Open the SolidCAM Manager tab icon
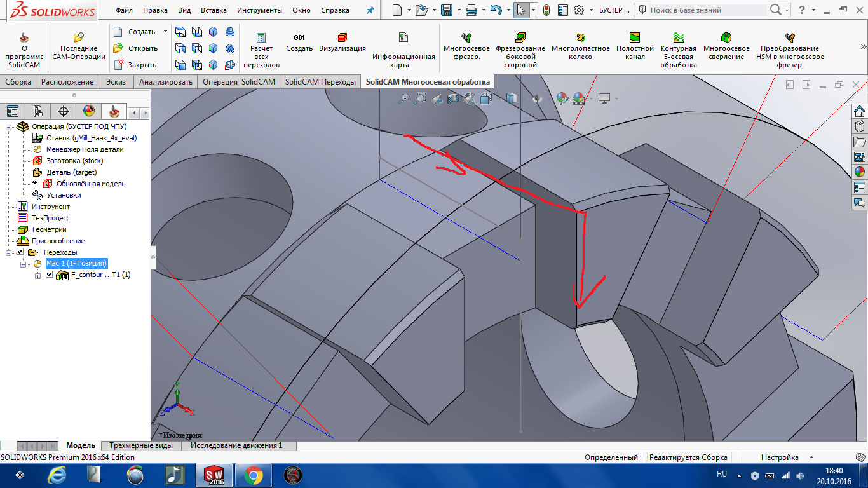This screenshot has width=868, height=488. [x=114, y=111]
